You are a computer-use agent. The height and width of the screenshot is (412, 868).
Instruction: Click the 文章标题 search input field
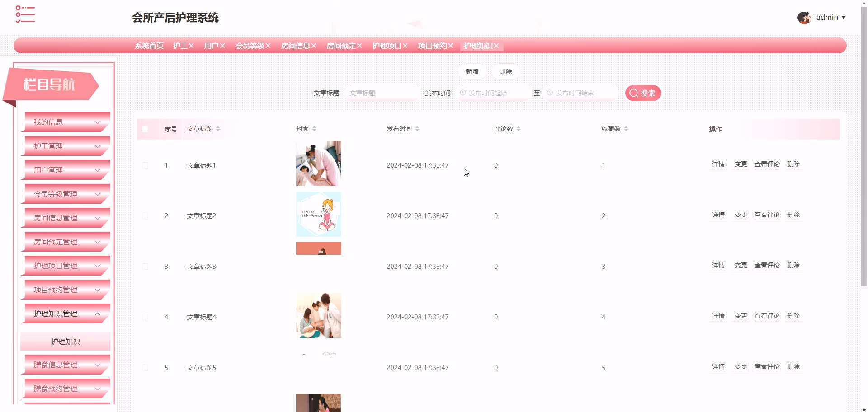382,93
